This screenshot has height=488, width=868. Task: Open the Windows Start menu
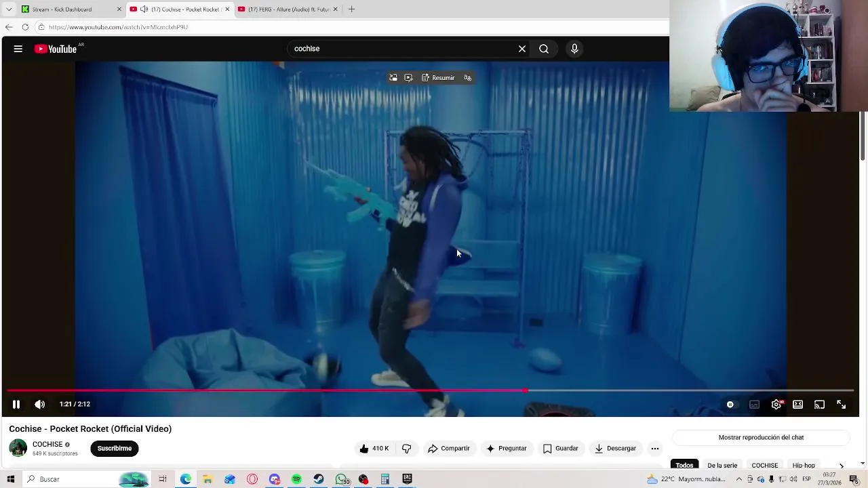click(11, 479)
